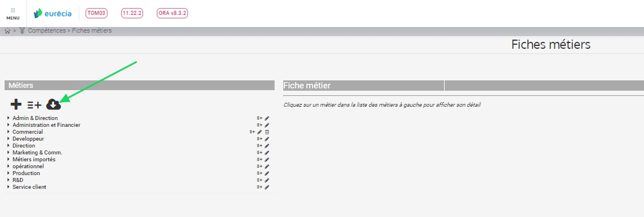Edit Administration et Financier with pencil
644x217 pixels.
point(267,125)
